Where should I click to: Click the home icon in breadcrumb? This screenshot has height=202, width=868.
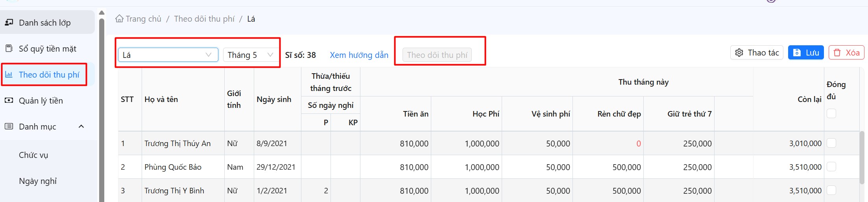coord(119,19)
